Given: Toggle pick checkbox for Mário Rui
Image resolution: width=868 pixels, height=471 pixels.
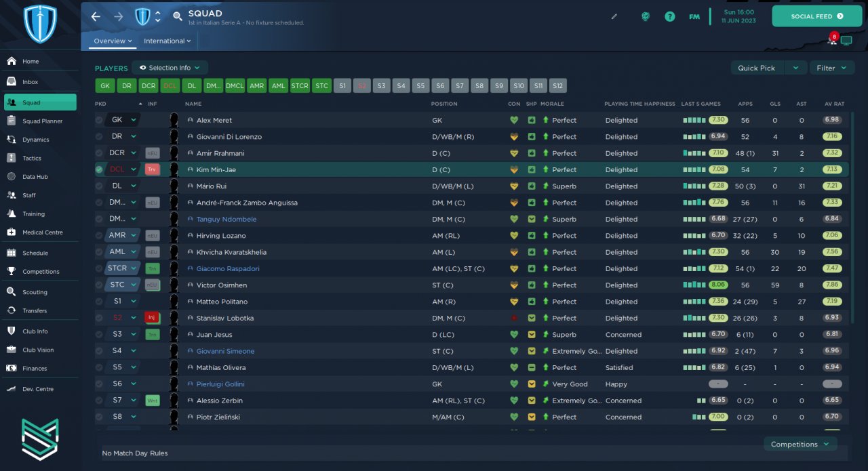Looking at the screenshot, I should click(100, 186).
